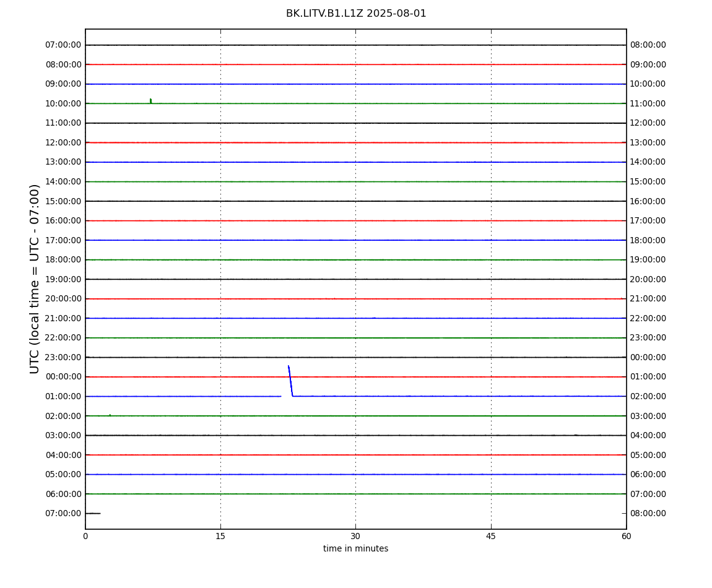Click the left-axis start time label 09:00:00
Viewport: 712px width, 588px height.
(x=64, y=84)
